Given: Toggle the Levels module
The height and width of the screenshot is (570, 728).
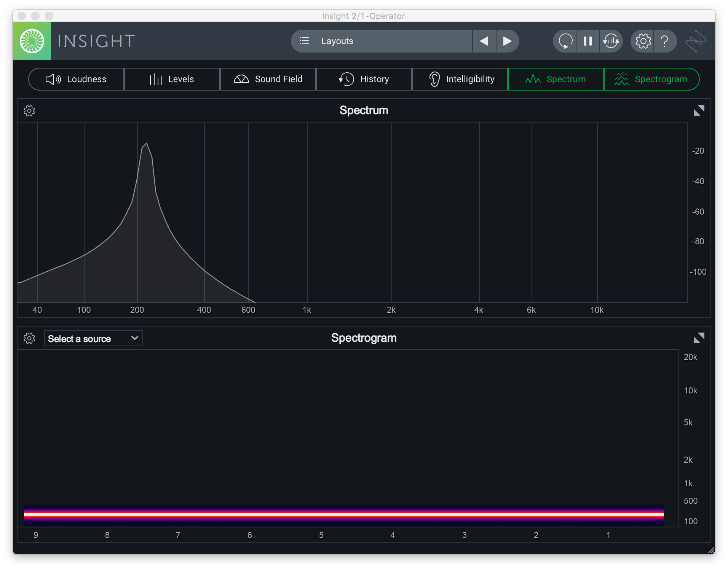Looking at the screenshot, I should pos(172,79).
